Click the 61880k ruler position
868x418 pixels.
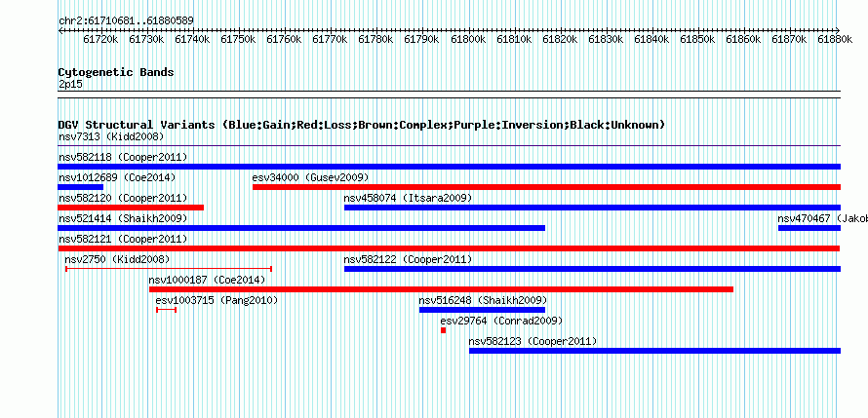point(835,39)
